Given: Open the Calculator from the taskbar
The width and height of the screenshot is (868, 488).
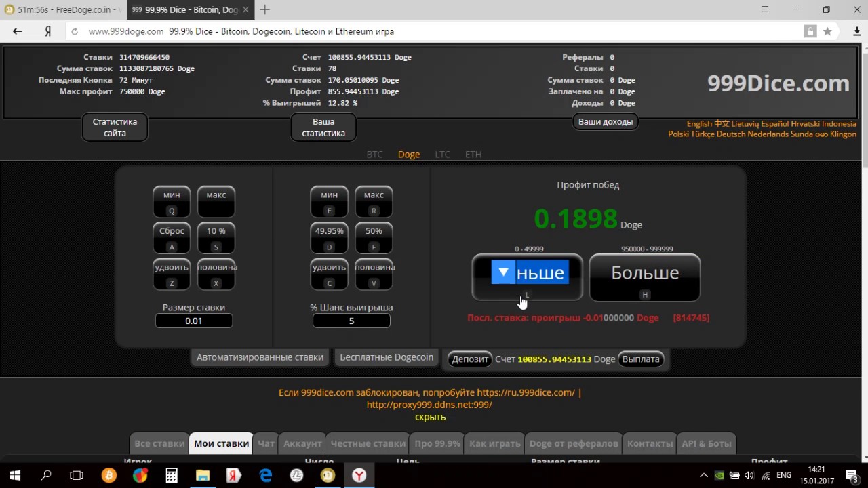Looking at the screenshot, I should click(x=172, y=476).
